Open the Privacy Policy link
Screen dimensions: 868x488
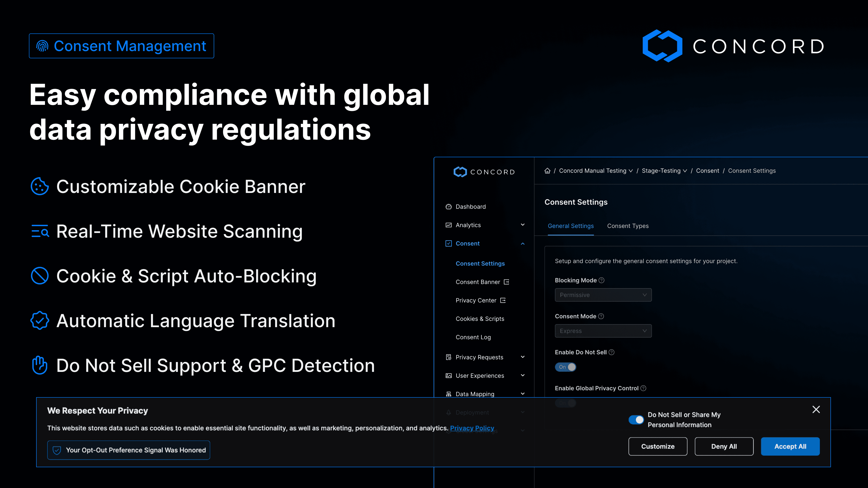point(472,428)
